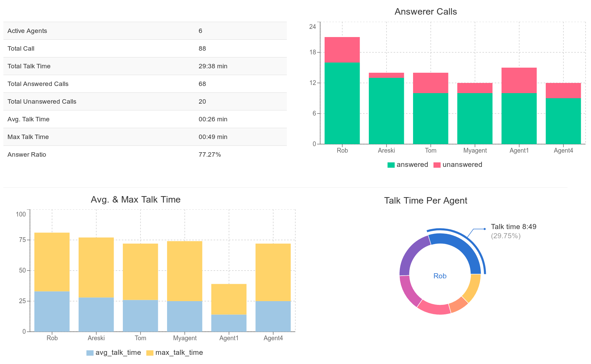Click the 'Talk time 8:49' tooltip label

(x=513, y=227)
